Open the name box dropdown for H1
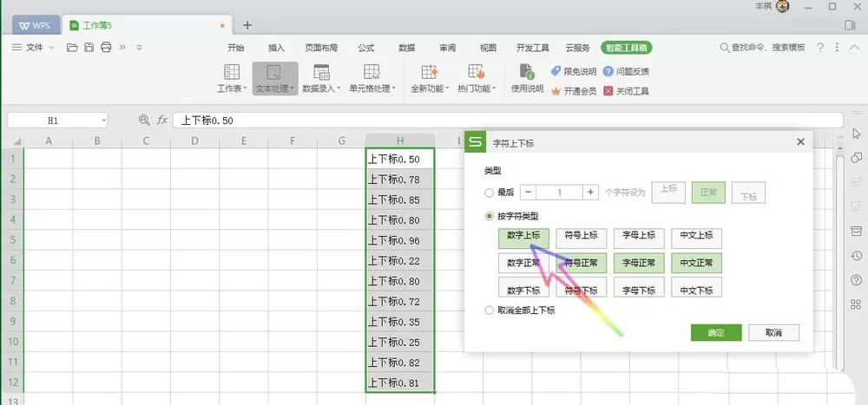Viewport: 868px width, 405px height. [x=103, y=120]
